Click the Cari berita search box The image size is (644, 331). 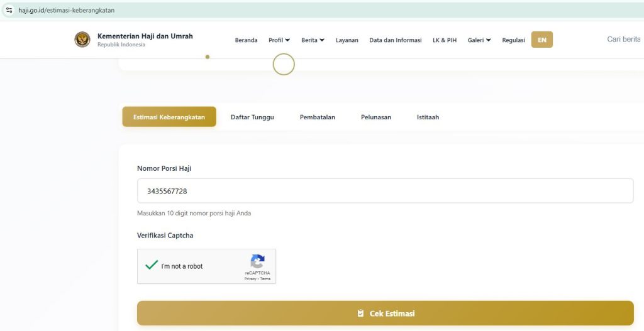click(623, 40)
